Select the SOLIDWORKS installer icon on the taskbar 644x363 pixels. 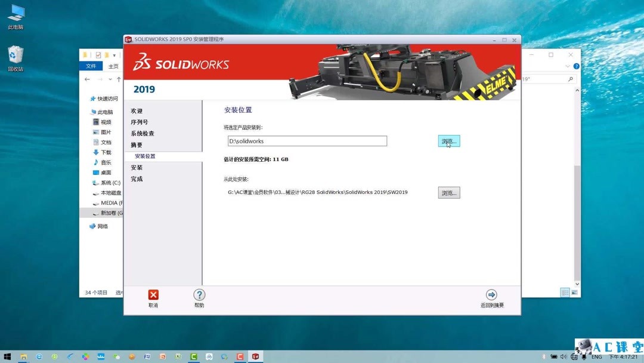pos(255,356)
